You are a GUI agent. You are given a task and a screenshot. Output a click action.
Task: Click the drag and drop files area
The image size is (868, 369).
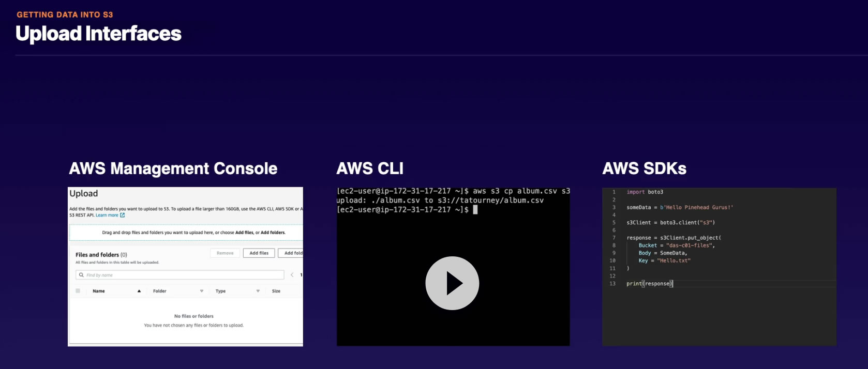tap(186, 233)
